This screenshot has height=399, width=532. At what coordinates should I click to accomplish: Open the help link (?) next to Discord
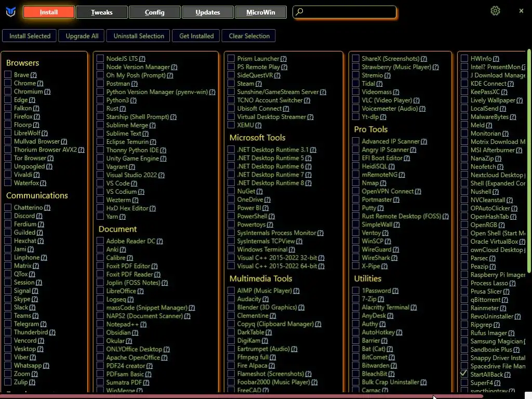click(39, 216)
